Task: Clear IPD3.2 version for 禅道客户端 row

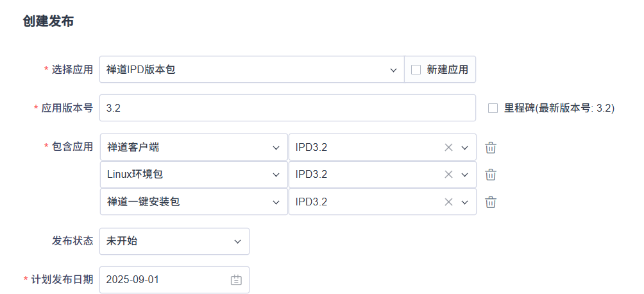Action: point(448,148)
